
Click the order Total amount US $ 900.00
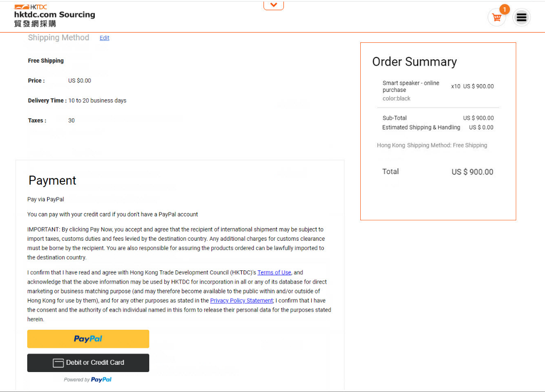point(472,172)
